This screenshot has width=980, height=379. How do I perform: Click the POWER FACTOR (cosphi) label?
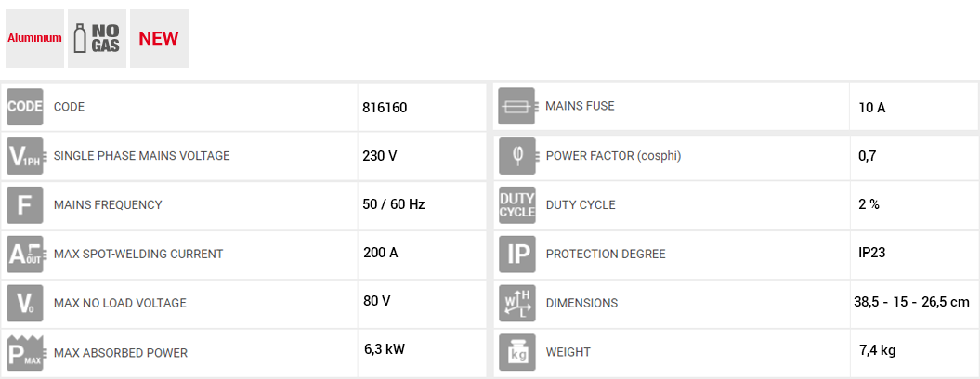pyautogui.click(x=613, y=155)
